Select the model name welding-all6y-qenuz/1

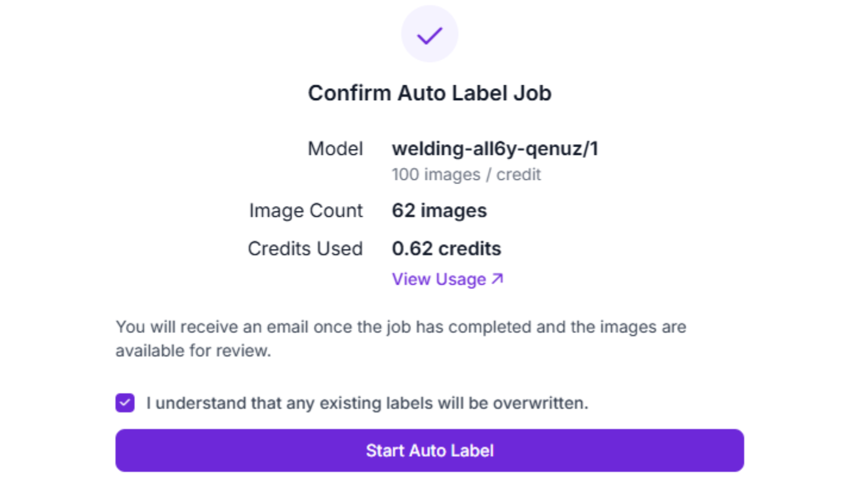tap(495, 148)
